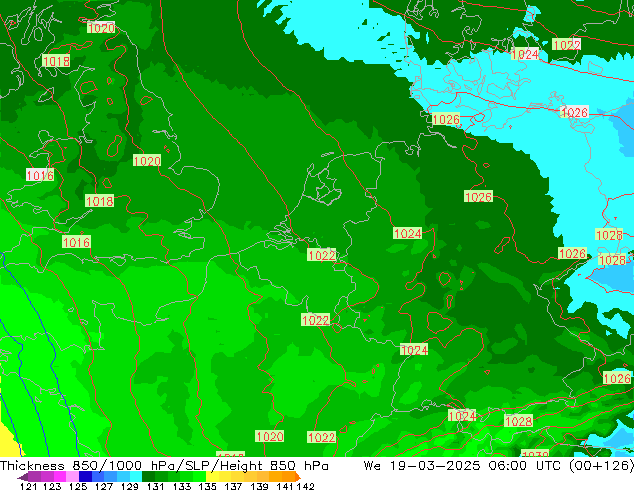
Task: Click the legend value 129
Action: tap(129, 486)
